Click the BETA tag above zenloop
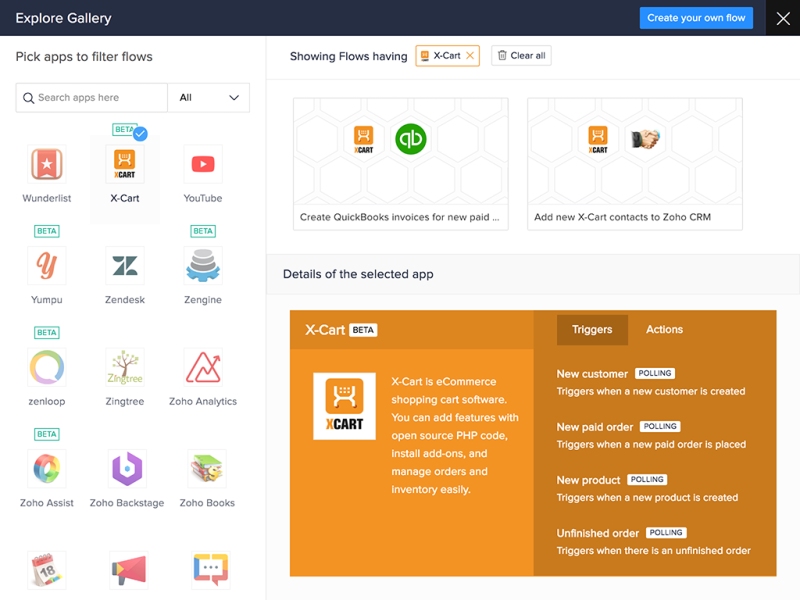The height and width of the screenshot is (600, 800). 46,333
